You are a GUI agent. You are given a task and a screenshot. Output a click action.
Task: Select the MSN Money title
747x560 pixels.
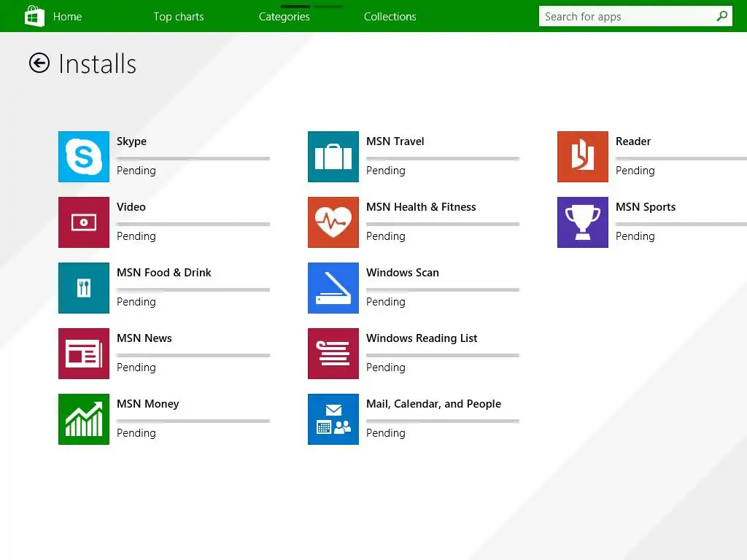pyautogui.click(x=147, y=404)
